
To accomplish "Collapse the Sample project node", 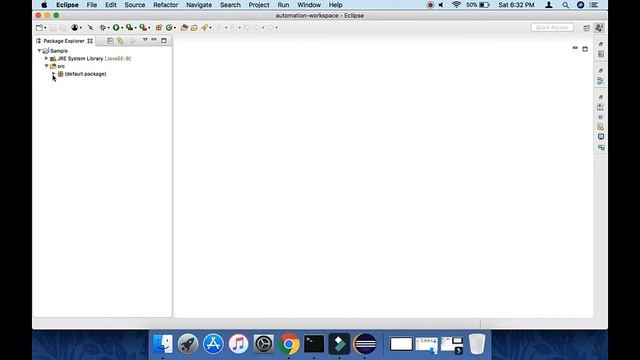I will 40,51.
